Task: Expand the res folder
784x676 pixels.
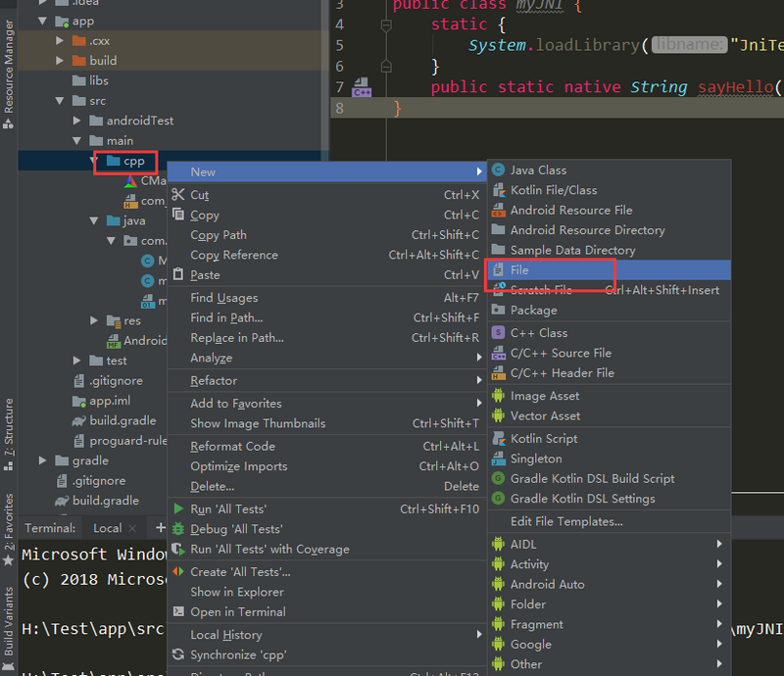Action: pyautogui.click(x=94, y=320)
